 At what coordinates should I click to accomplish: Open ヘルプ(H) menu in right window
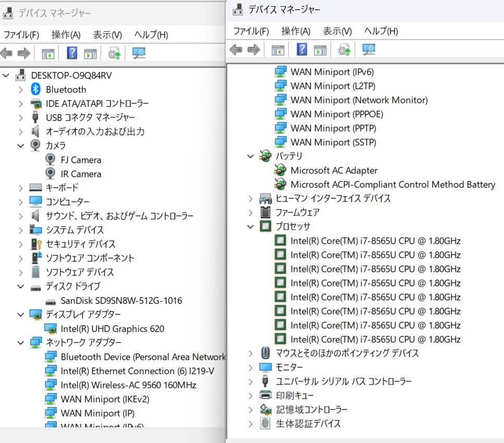click(381, 31)
